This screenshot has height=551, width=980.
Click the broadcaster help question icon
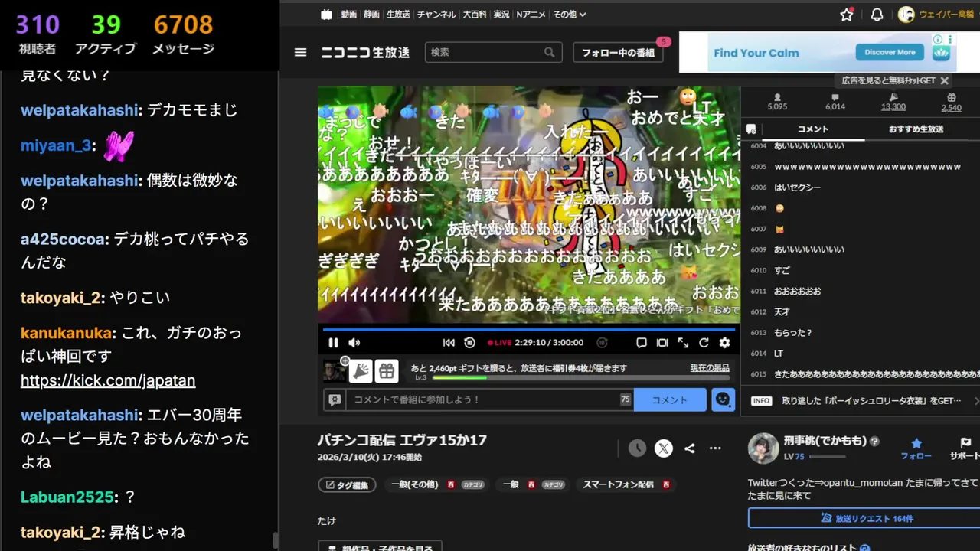(x=874, y=442)
